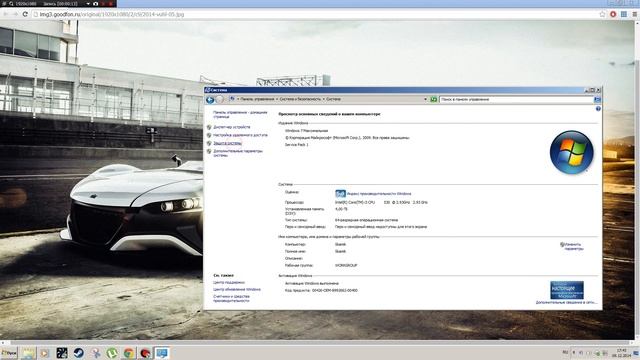This screenshot has width=640, height=360.
Task: Click the 'Service Pack 1' text
Action: 296,144
